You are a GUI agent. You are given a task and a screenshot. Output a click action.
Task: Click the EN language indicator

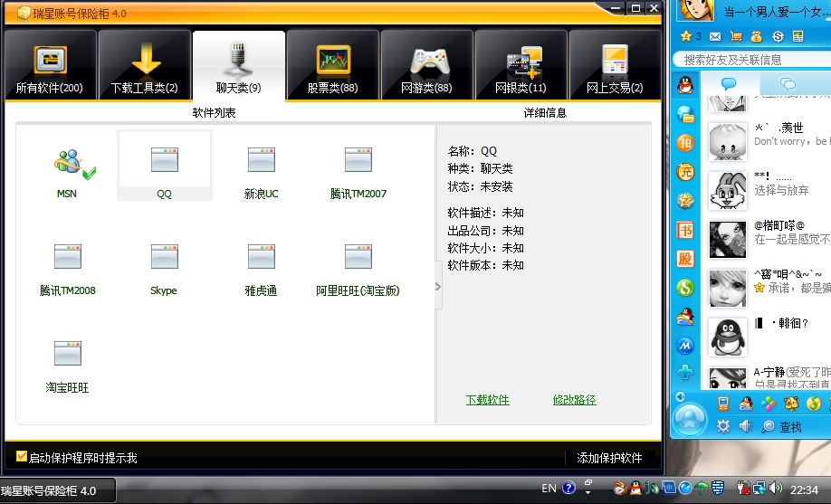point(549,488)
